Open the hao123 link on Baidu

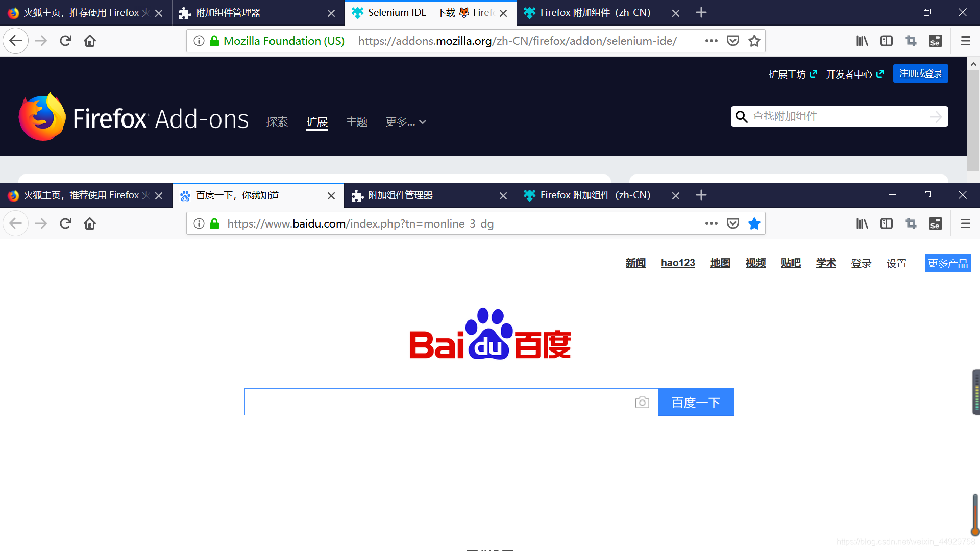point(678,263)
